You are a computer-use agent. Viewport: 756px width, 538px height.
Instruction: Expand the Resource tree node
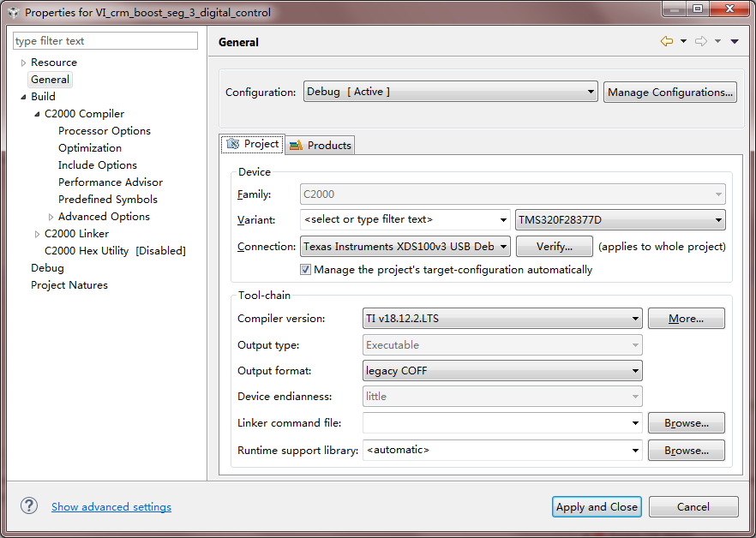tap(23, 63)
